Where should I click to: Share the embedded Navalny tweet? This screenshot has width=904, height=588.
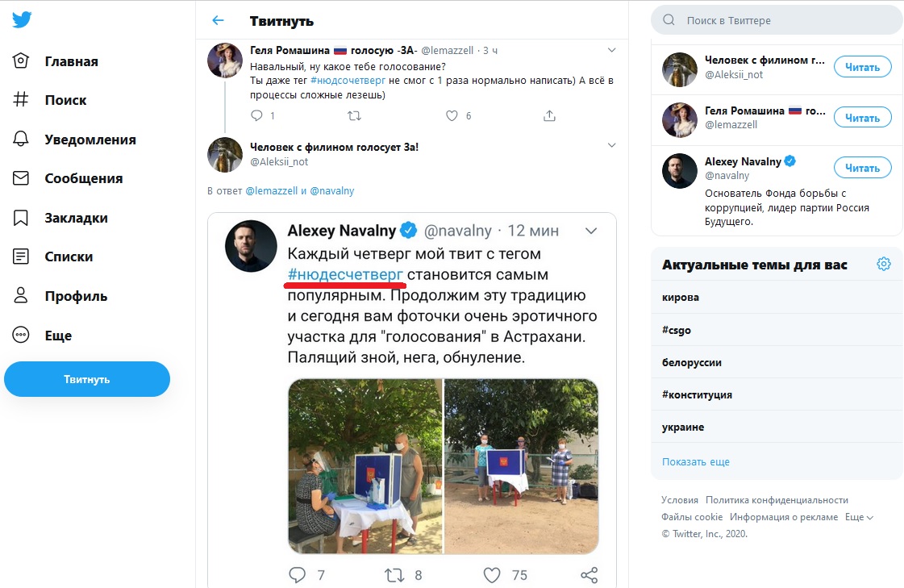[x=589, y=575]
